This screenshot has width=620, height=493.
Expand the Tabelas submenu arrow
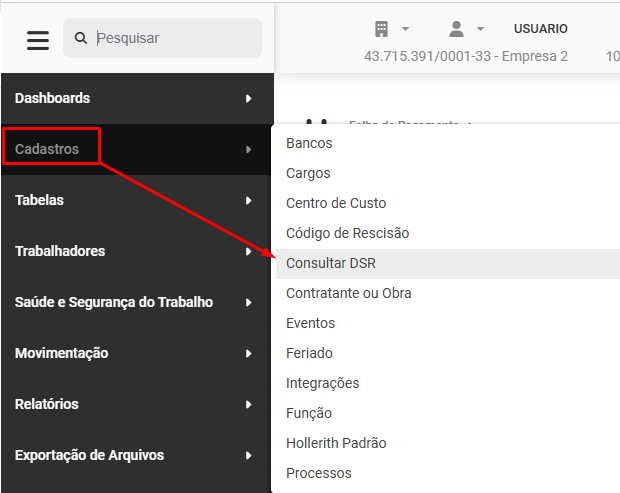click(248, 200)
